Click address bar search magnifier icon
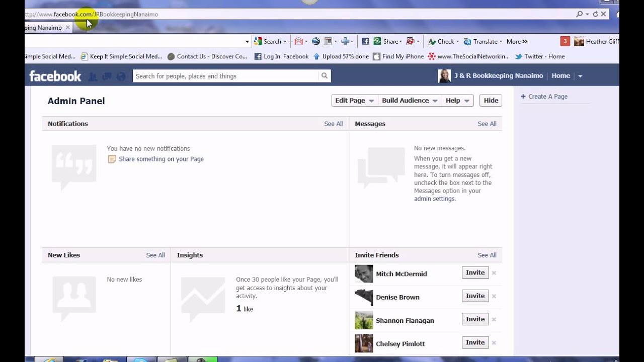The image size is (644, 362). [580, 14]
